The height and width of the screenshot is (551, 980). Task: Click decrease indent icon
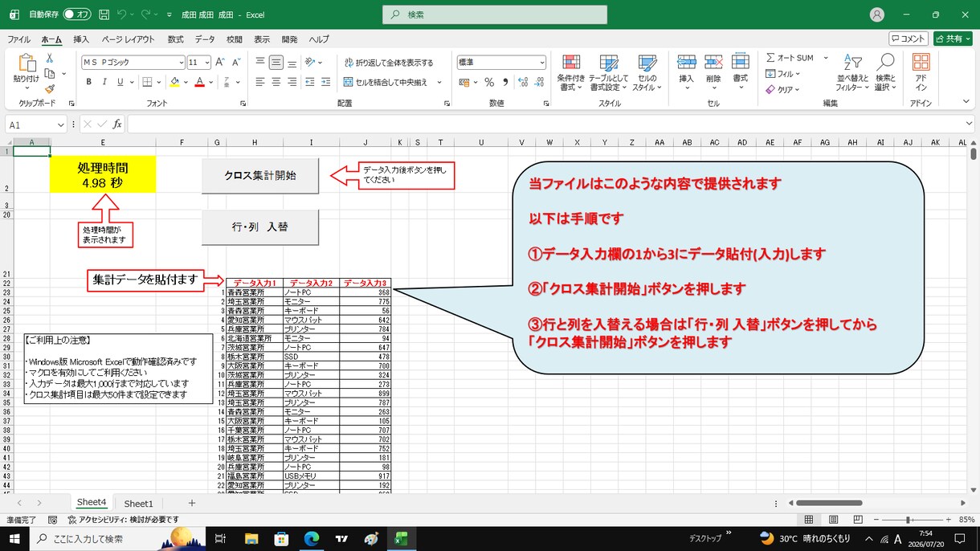click(309, 82)
